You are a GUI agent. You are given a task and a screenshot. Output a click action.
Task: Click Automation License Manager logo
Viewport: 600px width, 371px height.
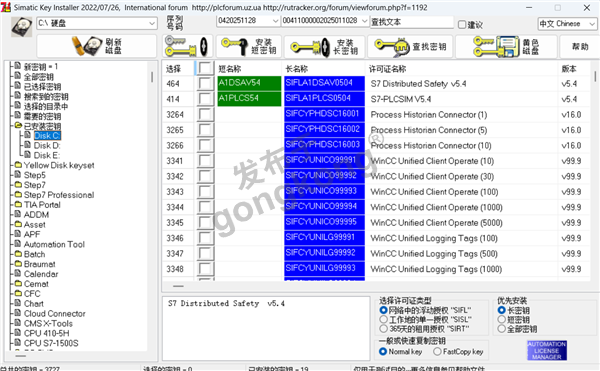pos(547,350)
